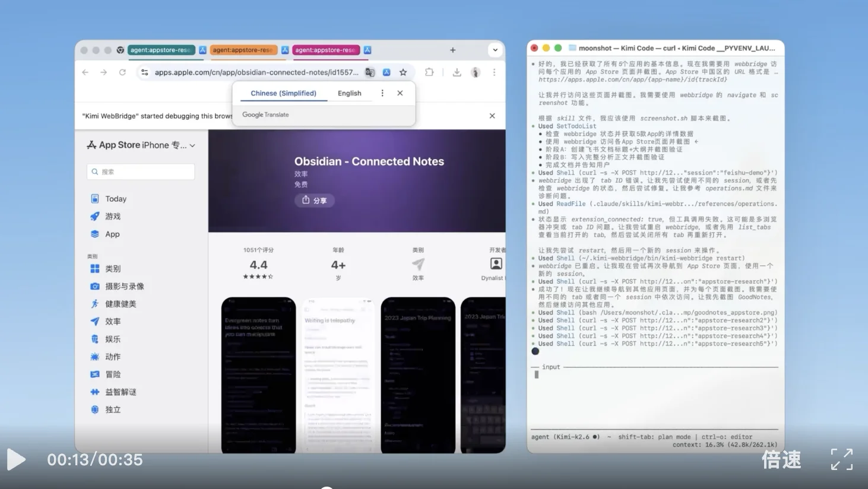Click the 效率 category paper-plane icon
The image size is (868, 489).
[418, 264]
